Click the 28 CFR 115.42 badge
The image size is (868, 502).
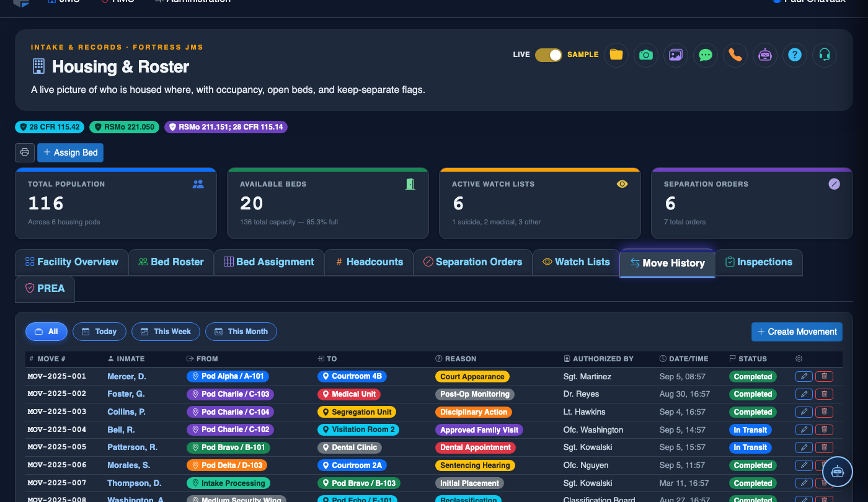coord(50,127)
